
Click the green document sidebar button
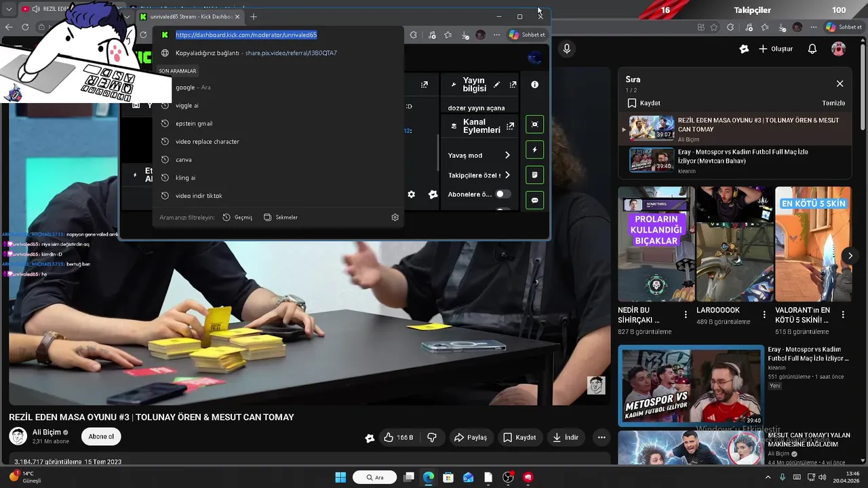(x=534, y=175)
